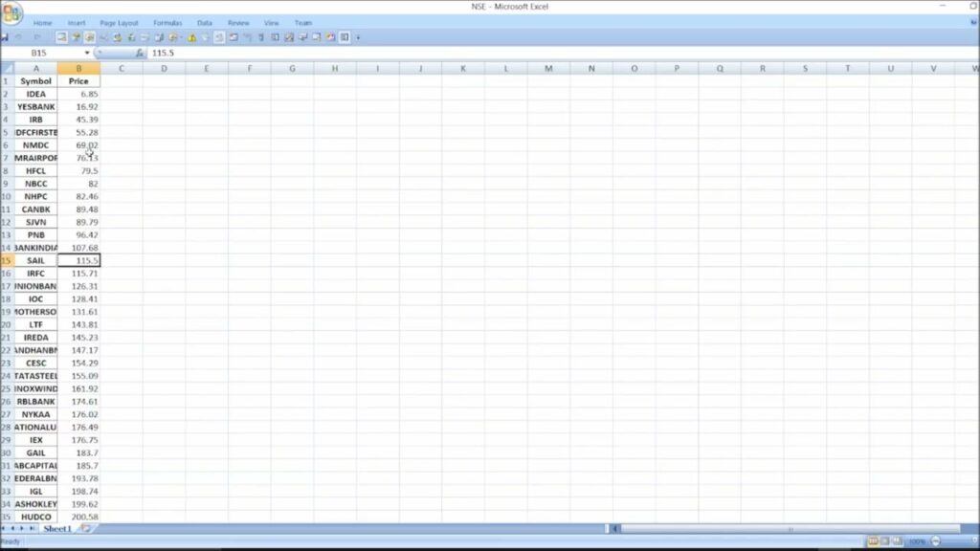Click the Insert Function fx icon
The image size is (980, 551).
140,54
